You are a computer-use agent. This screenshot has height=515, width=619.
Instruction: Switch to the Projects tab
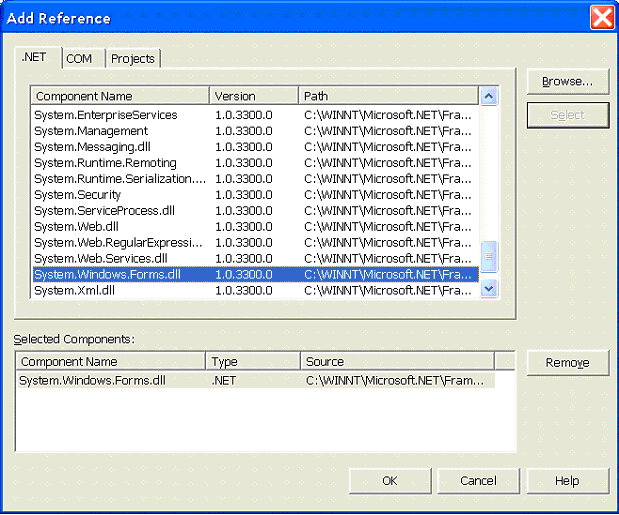coord(133,58)
